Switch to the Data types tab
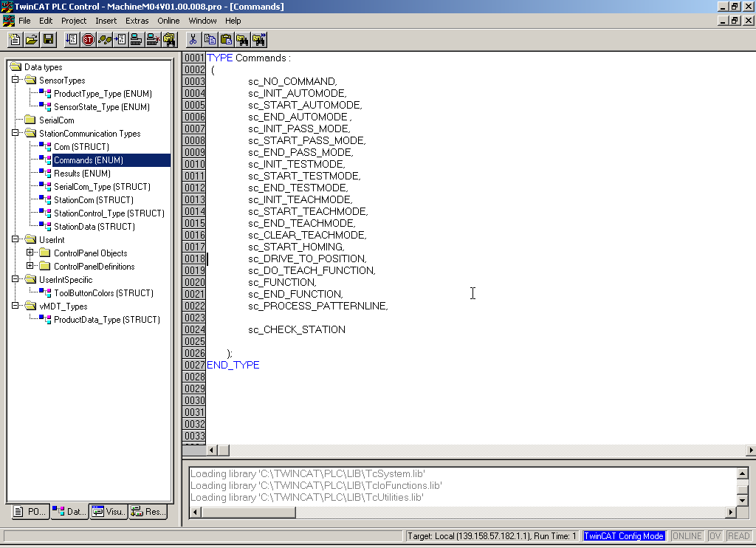Viewport: 756px width, 548px height. click(69, 511)
